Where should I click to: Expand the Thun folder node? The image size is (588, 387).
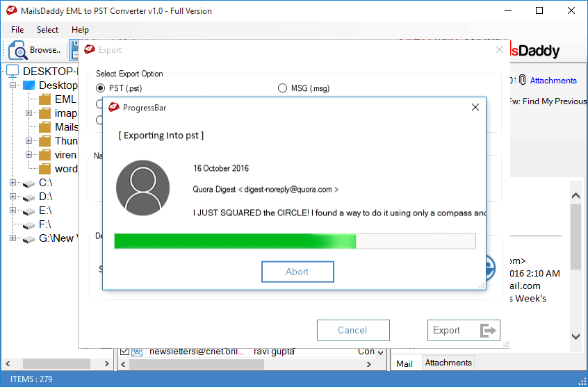point(29,140)
